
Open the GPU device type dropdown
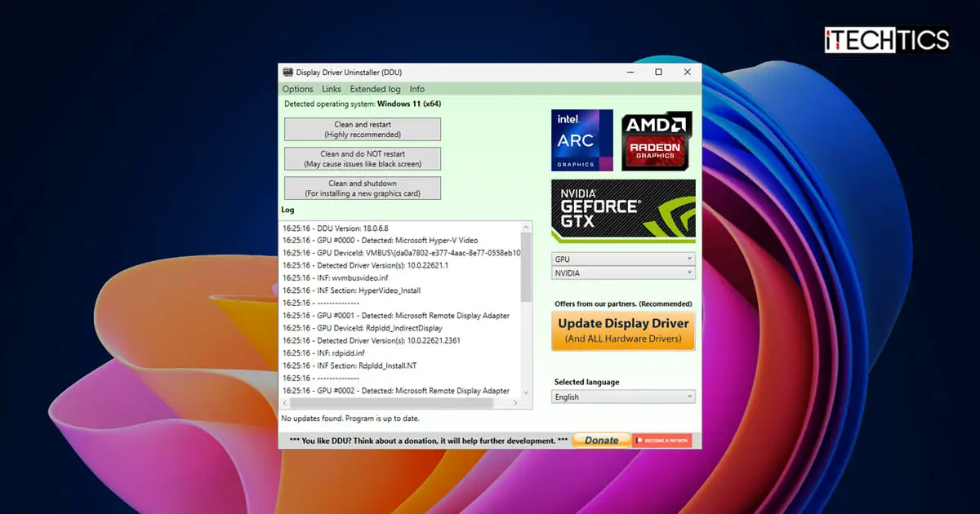click(622, 258)
